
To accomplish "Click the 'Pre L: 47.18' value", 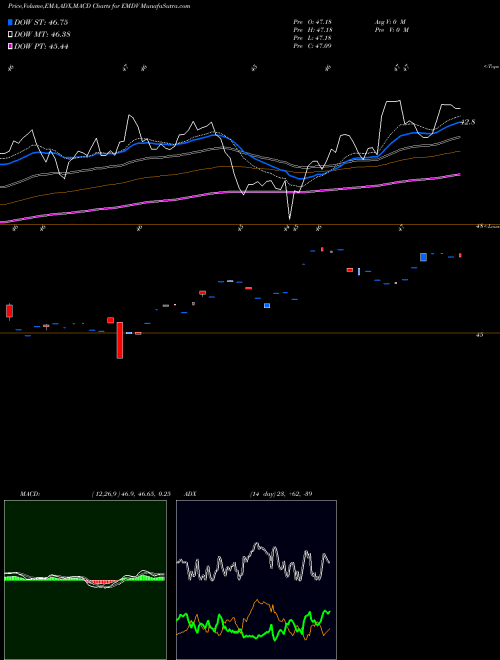I will tap(312, 38).
